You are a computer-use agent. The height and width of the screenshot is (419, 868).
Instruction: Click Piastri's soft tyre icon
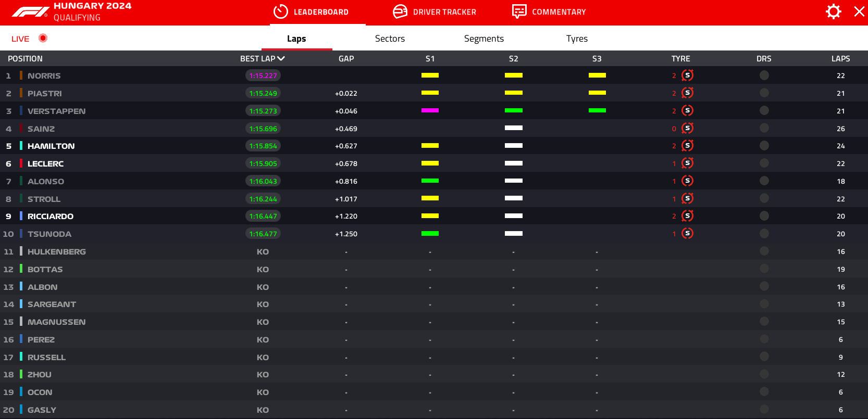point(688,93)
